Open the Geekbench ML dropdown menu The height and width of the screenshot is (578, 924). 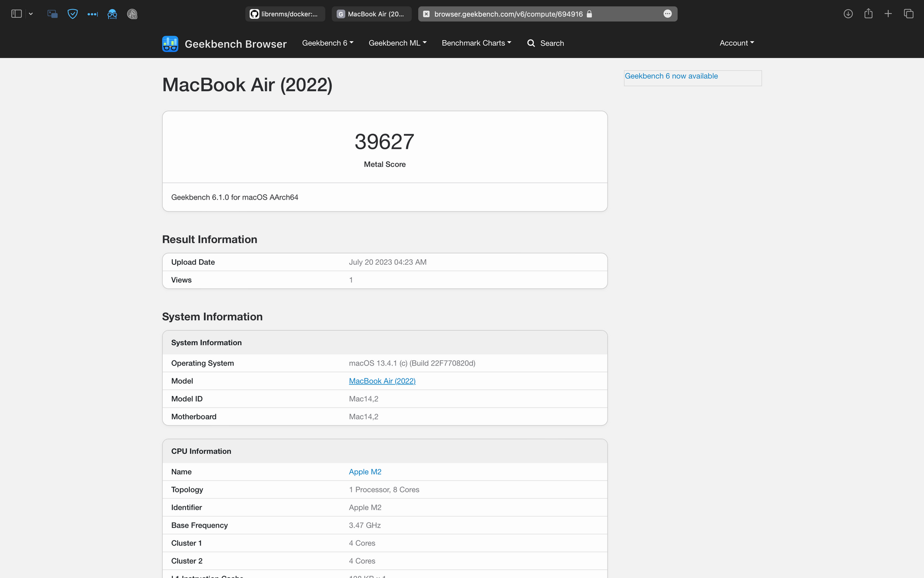tap(397, 43)
